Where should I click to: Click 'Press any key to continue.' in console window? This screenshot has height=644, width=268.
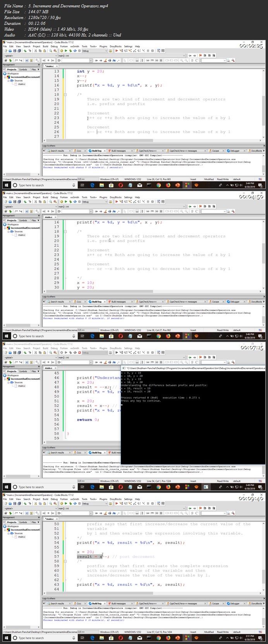(x=141, y=401)
